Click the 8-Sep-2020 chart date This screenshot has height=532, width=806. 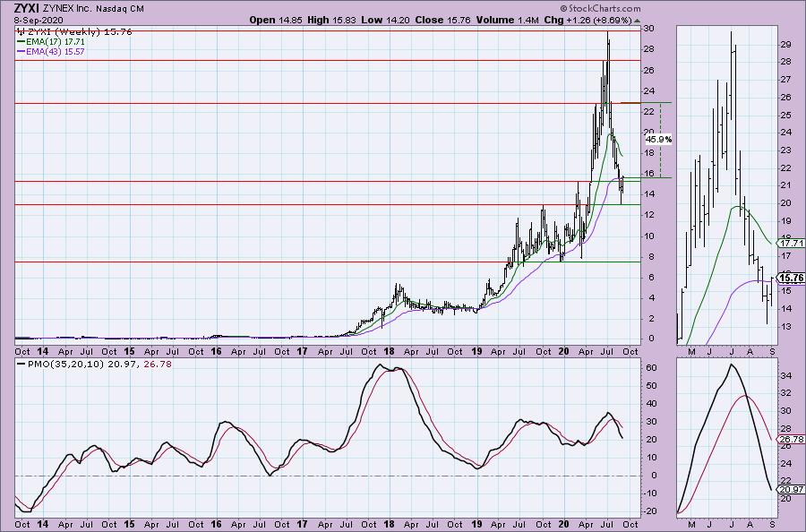click(38, 20)
